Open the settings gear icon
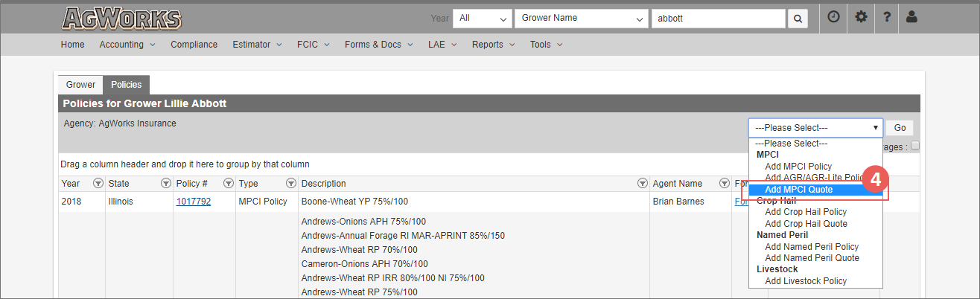980x299 pixels. tap(861, 17)
